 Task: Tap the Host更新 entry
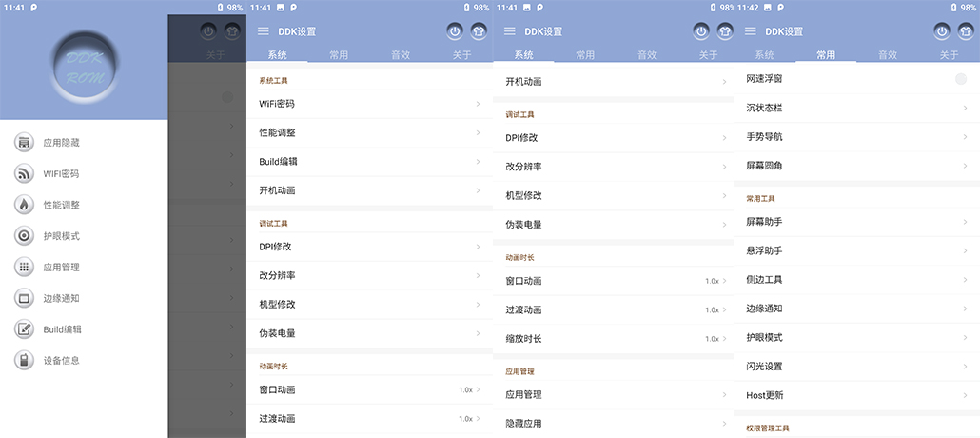pyautogui.click(x=856, y=395)
